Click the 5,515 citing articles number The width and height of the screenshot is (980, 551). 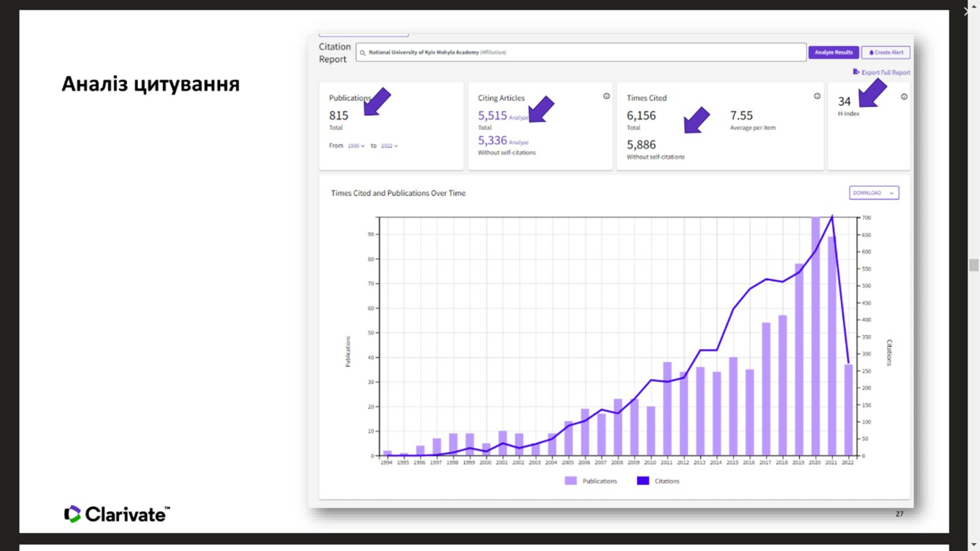[x=492, y=116]
